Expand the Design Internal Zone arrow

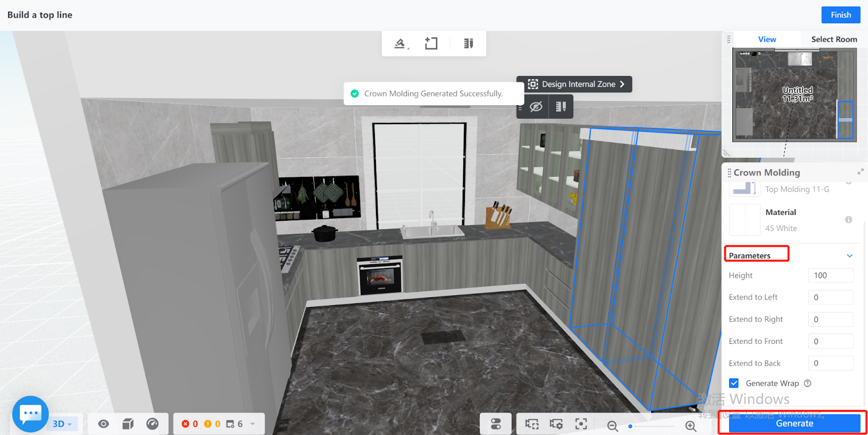[x=622, y=84]
